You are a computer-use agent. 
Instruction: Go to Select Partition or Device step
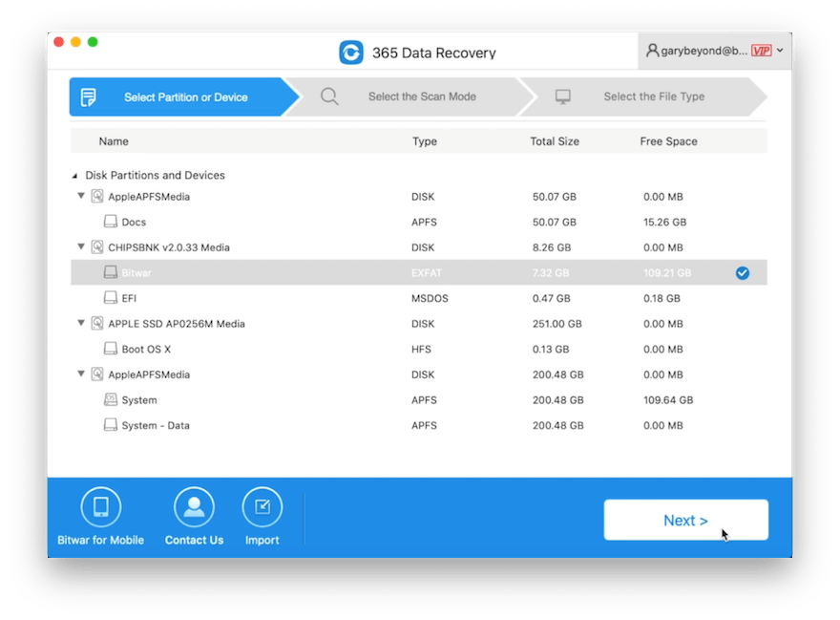[x=183, y=97]
